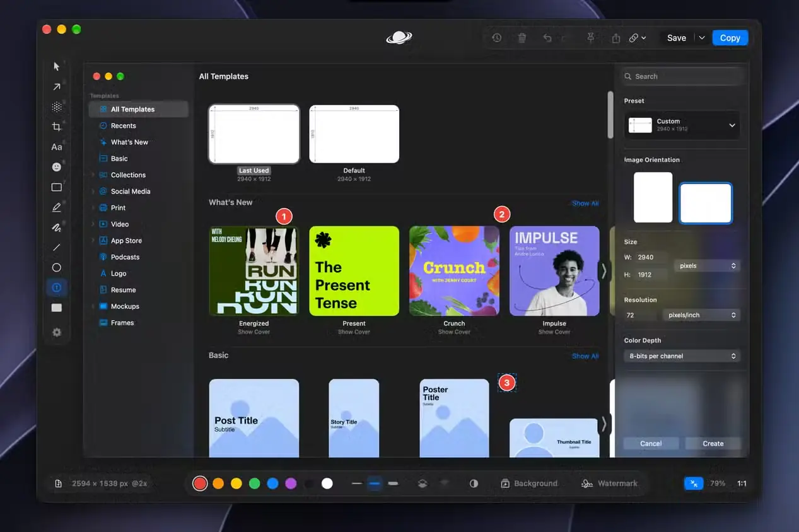
Task: Open the dropdown arrow next to Save
Action: pyautogui.click(x=701, y=38)
